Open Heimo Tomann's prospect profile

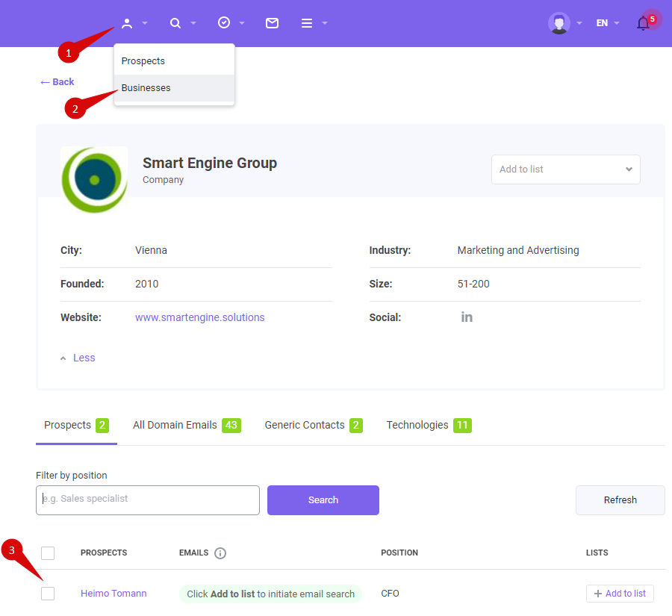click(113, 594)
